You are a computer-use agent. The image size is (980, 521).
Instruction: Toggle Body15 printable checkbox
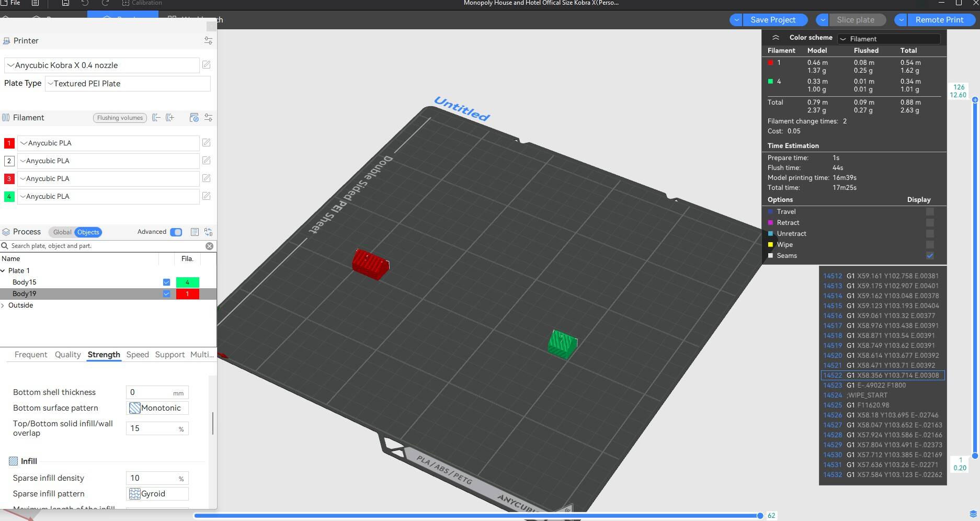(x=166, y=282)
